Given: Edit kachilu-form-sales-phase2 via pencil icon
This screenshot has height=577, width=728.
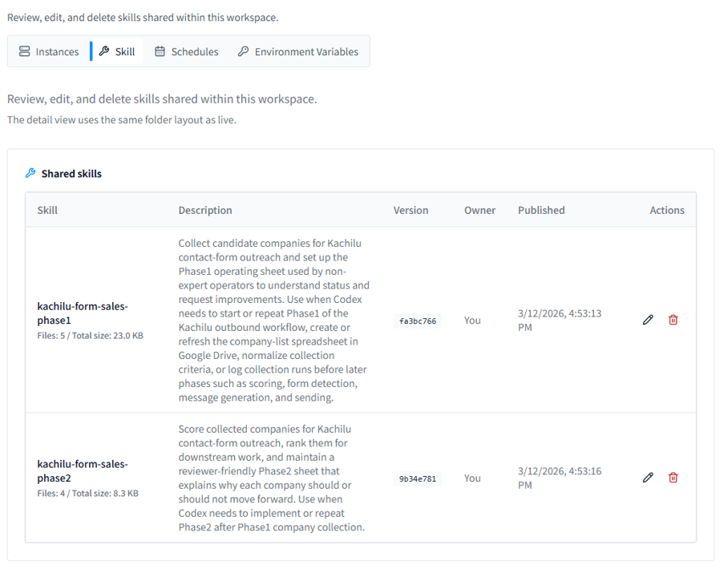Looking at the screenshot, I should click(648, 477).
